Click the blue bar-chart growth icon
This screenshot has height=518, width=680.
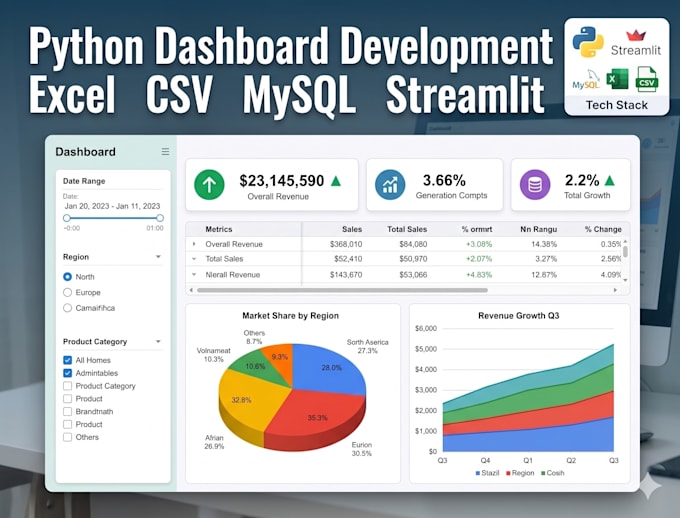click(x=390, y=185)
